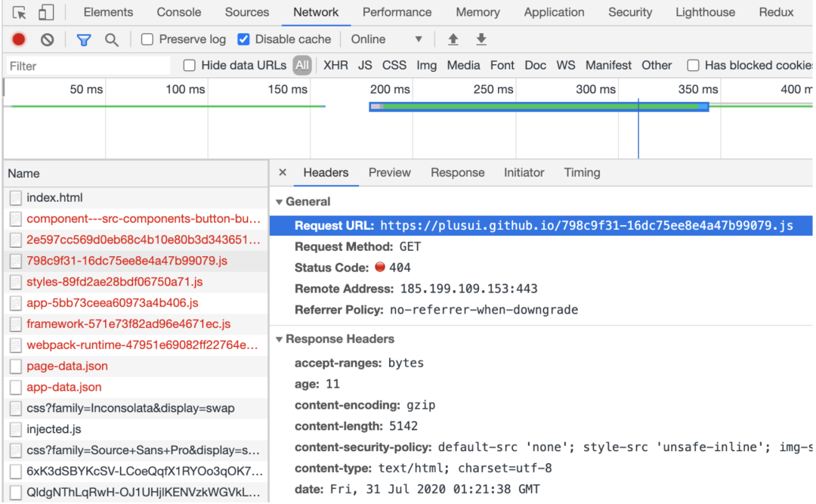Select the webpack-runtime-47951e69082ff22764e request
The width and height of the screenshot is (816, 504).
pyautogui.click(x=136, y=345)
